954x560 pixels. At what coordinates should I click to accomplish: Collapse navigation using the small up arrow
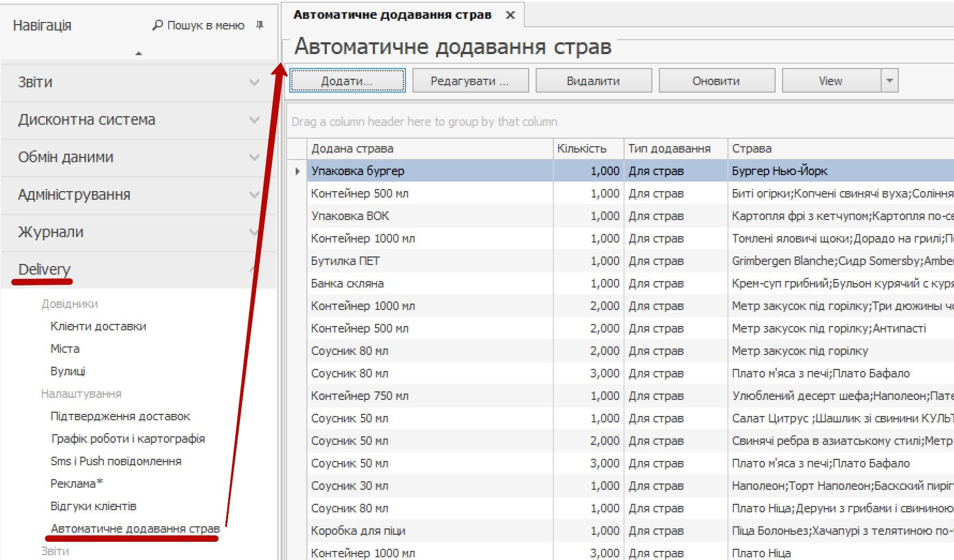point(139,53)
